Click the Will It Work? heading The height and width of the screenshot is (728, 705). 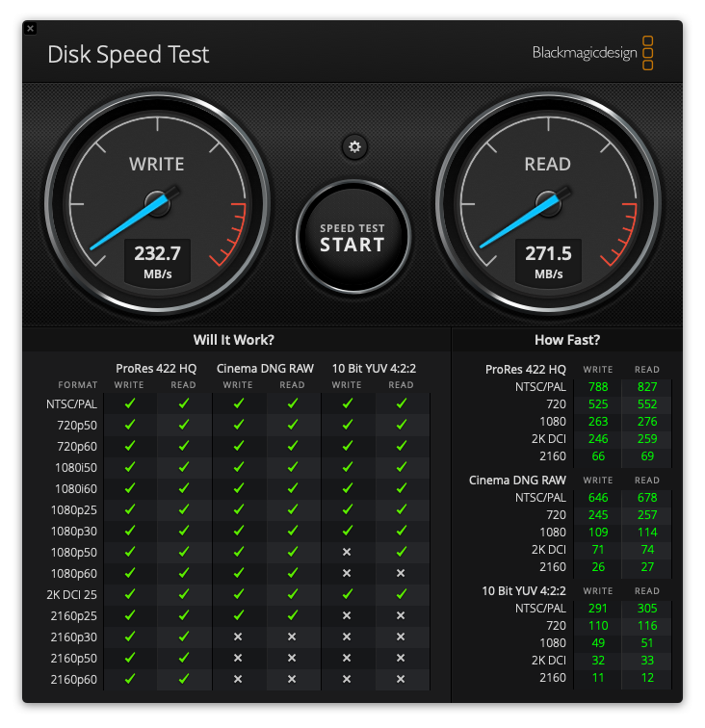234,340
